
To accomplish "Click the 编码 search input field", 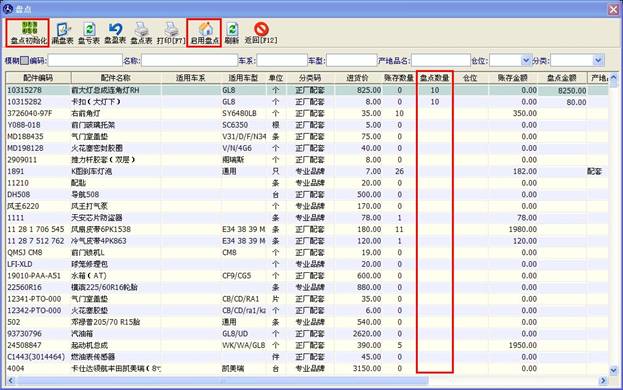I will point(85,60).
